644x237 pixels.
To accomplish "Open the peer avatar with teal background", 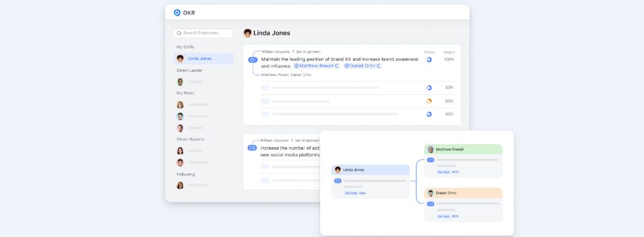I will 180,116.
